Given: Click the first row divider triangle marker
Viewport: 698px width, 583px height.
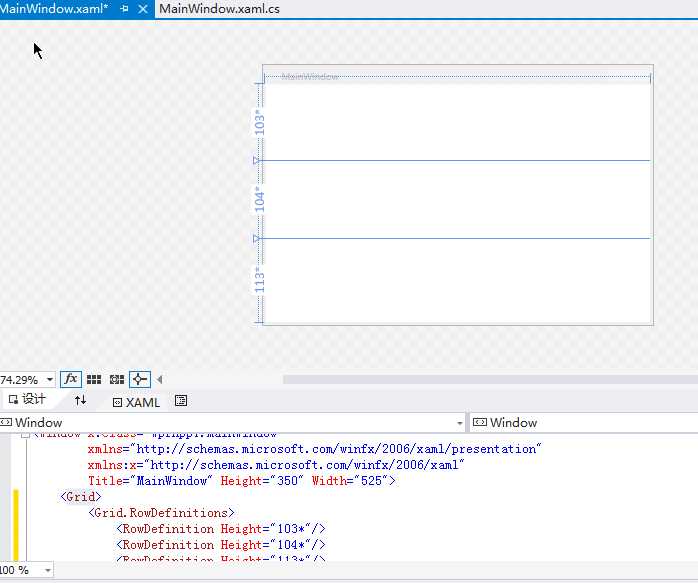Looking at the screenshot, I should 256,160.
